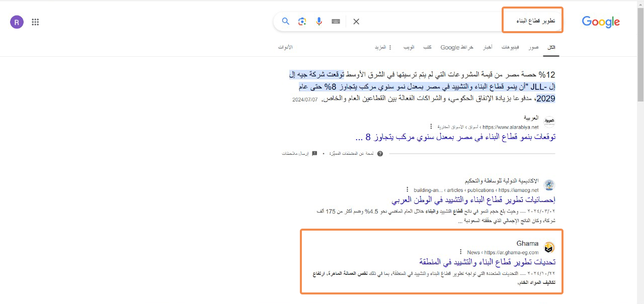
Task: Switch to the الويب web tab
Action: click(x=409, y=47)
